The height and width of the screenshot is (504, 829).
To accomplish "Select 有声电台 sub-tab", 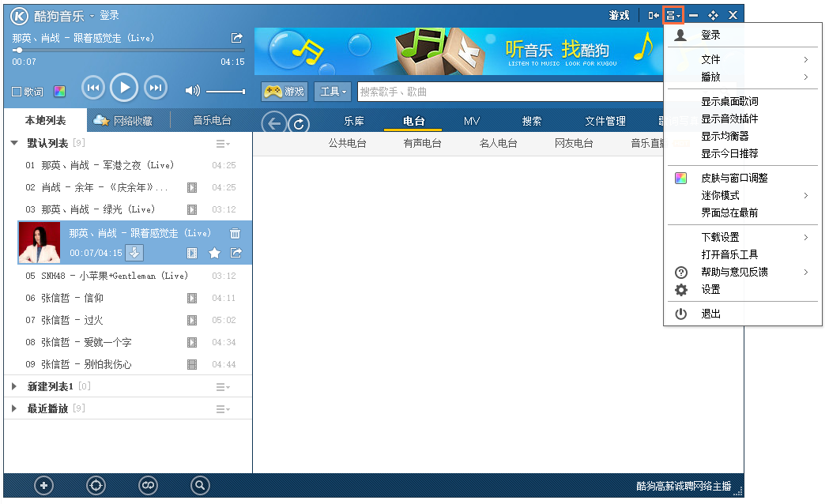I will [x=423, y=143].
